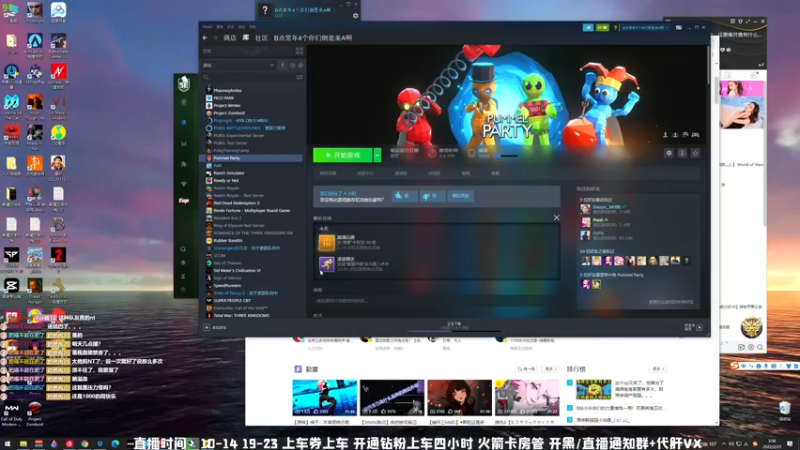
Task: Select Rubber Bandits in library list
Action: tap(228, 240)
